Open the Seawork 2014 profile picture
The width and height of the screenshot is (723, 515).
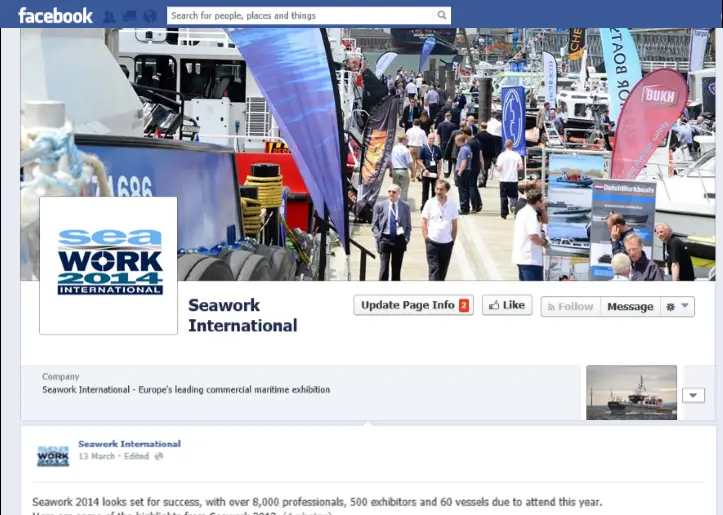pos(108,266)
